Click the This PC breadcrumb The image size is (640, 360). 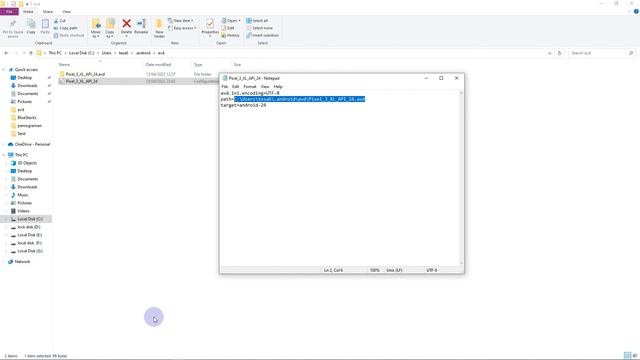click(55, 53)
